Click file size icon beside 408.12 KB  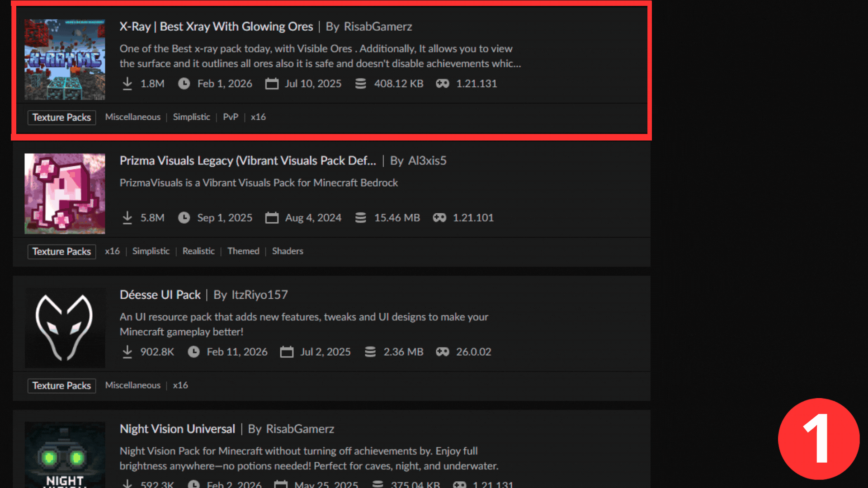[360, 84]
